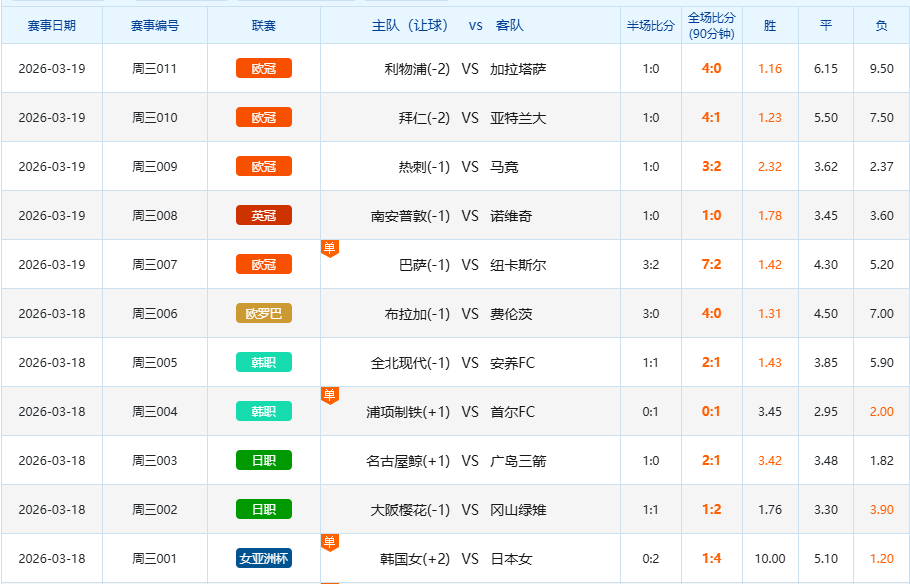This screenshot has height=584, width=910.
Task: Open the 日本女 away team link
Action: tap(511, 559)
